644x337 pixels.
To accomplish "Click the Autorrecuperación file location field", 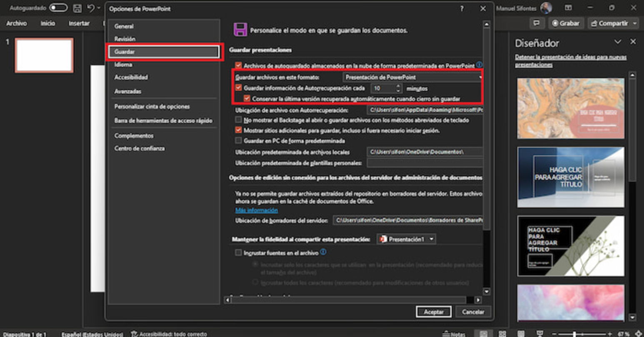I will tap(424, 110).
